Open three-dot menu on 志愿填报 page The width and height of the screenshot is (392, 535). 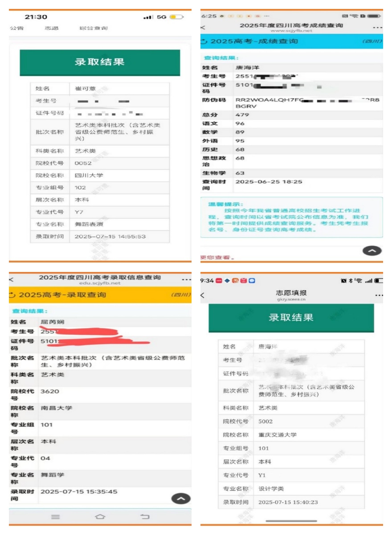pos(379,295)
